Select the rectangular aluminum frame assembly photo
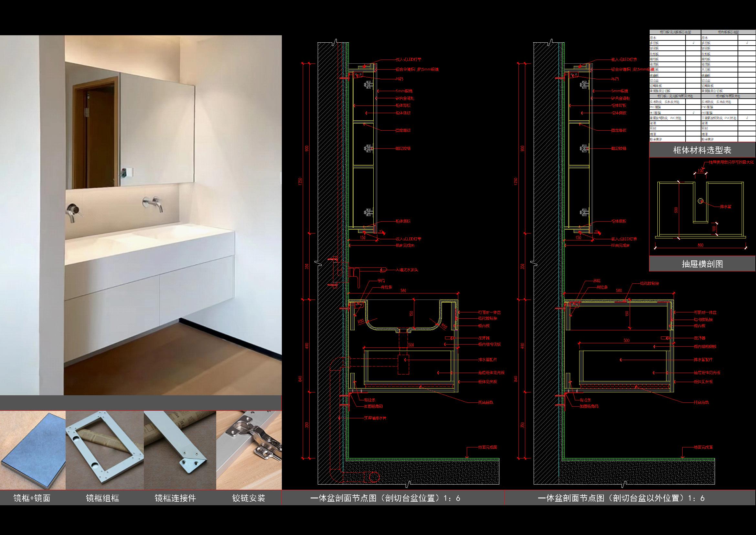This screenshot has height=535, width=756. (105, 450)
